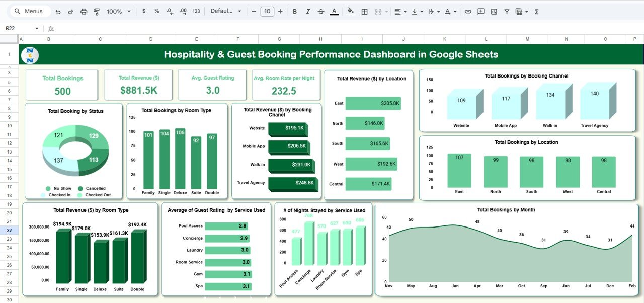Toggle strikethrough formatting

[320, 11]
